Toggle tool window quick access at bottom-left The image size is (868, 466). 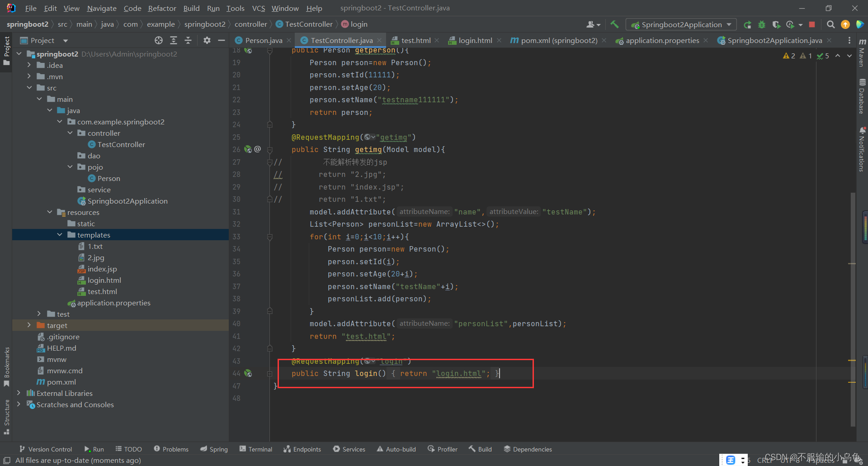(7, 460)
